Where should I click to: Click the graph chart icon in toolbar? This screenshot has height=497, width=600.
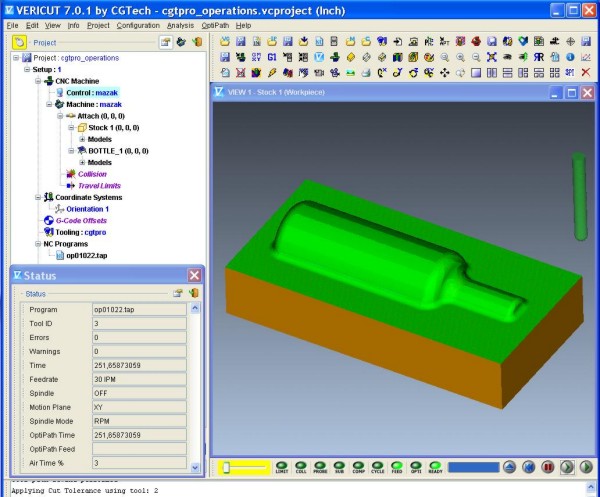point(586,57)
